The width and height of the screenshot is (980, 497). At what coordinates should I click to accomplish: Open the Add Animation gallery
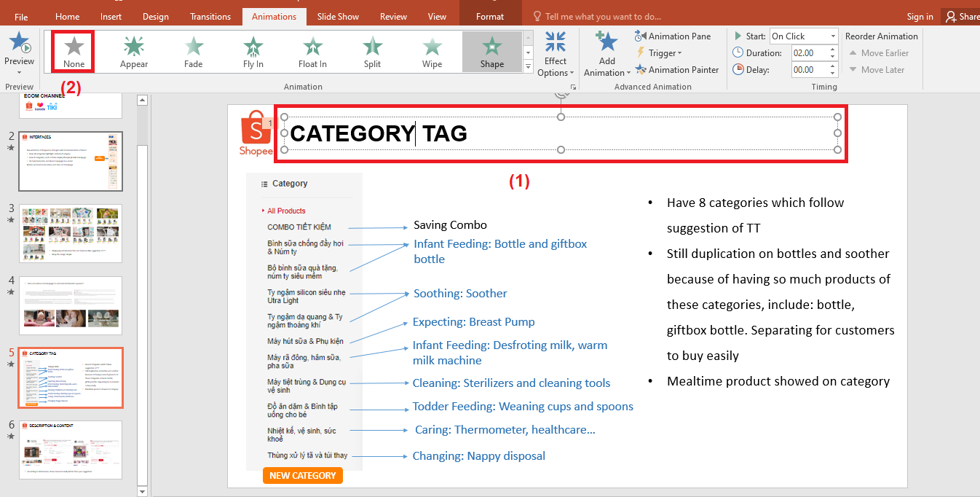click(x=606, y=51)
